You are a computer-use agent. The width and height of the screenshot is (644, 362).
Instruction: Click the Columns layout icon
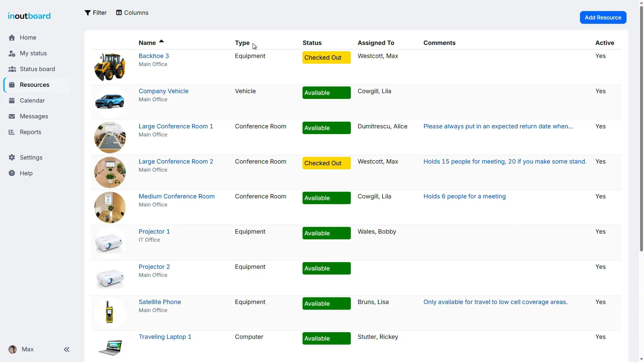[119, 13]
